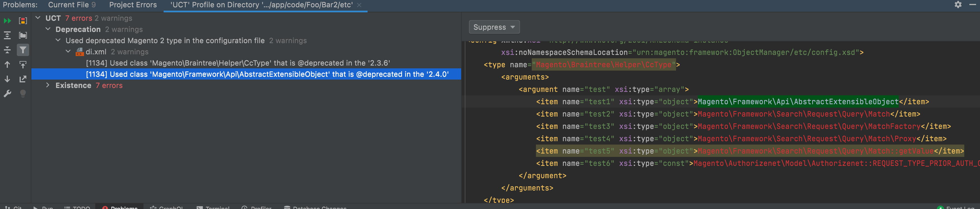Toggle the filter resolved items funnel
Image resolution: width=980 pixels, height=209 pixels.
tap(23, 50)
